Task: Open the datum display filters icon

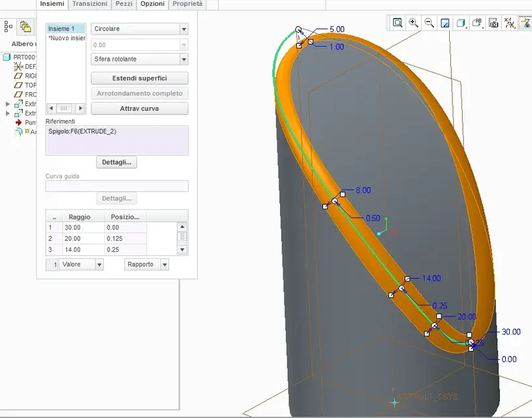Action: pyautogui.click(x=509, y=23)
